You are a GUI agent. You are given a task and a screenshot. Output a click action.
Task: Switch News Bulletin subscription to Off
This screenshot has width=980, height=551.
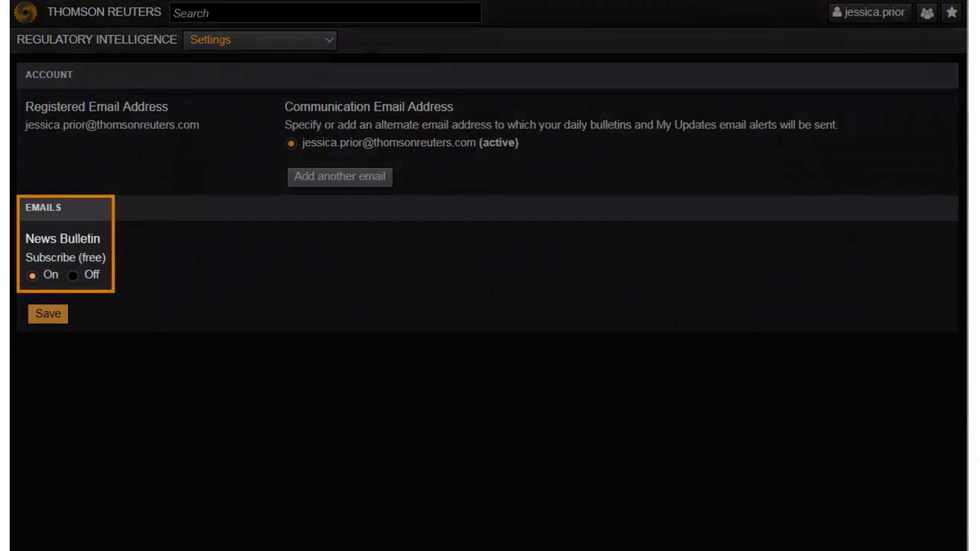73,275
